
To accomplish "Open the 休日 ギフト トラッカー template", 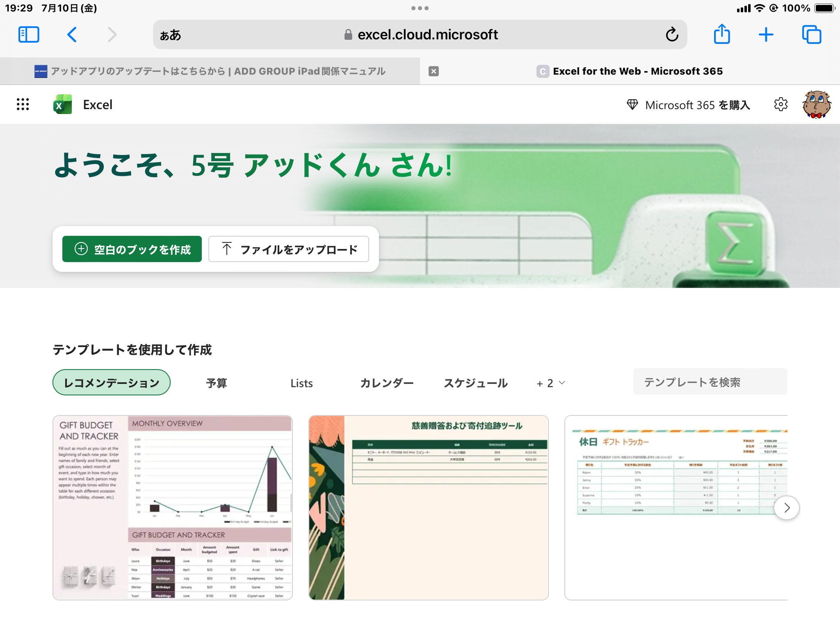I will pos(676,508).
